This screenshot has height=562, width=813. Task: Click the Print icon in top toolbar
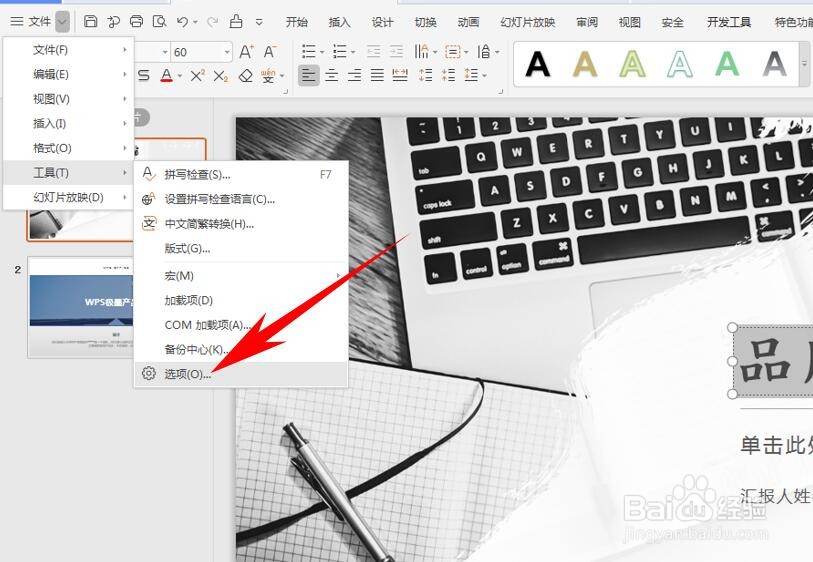pos(136,21)
